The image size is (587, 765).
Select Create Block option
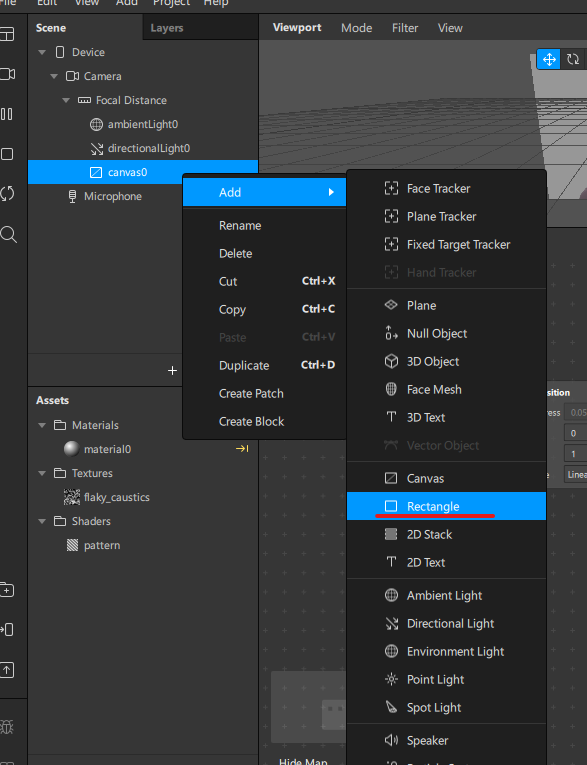pos(264,421)
